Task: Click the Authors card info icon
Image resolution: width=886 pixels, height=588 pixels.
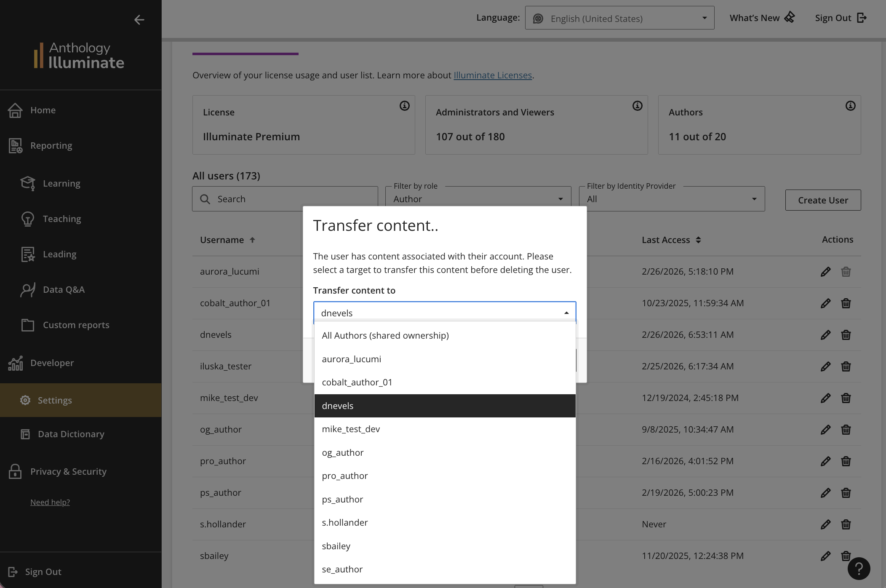Action: coord(850,106)
